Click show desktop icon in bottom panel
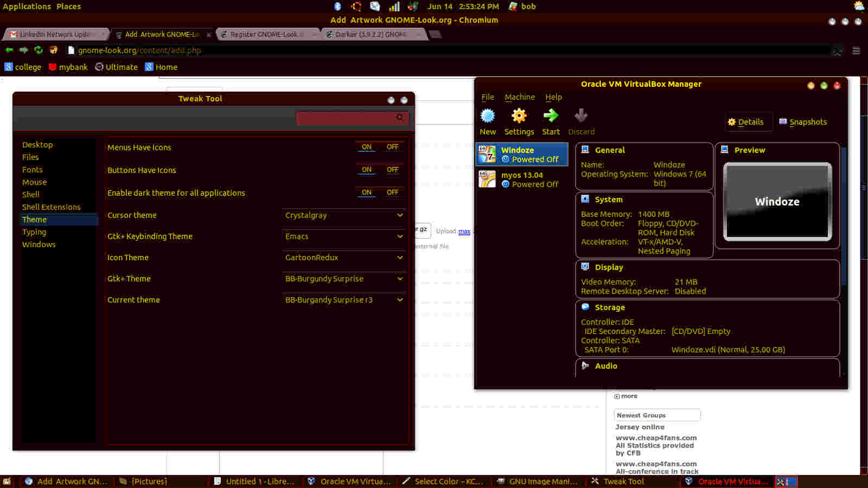Viewport: 868px width, 488px height. click(x=7, y=481)
